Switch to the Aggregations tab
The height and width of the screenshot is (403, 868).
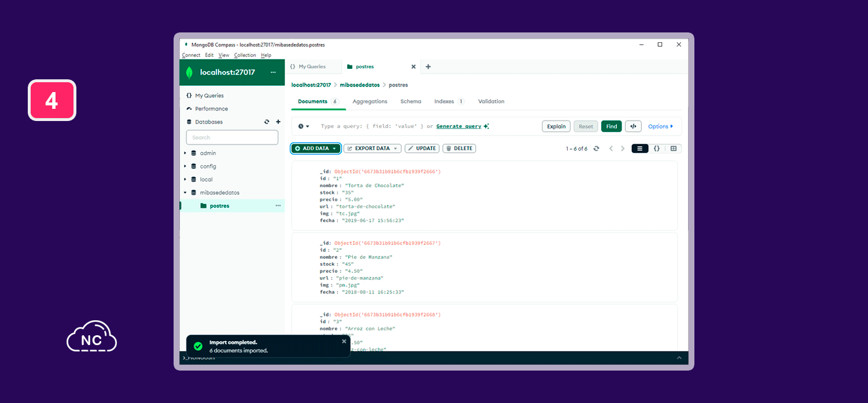(370, 102)
